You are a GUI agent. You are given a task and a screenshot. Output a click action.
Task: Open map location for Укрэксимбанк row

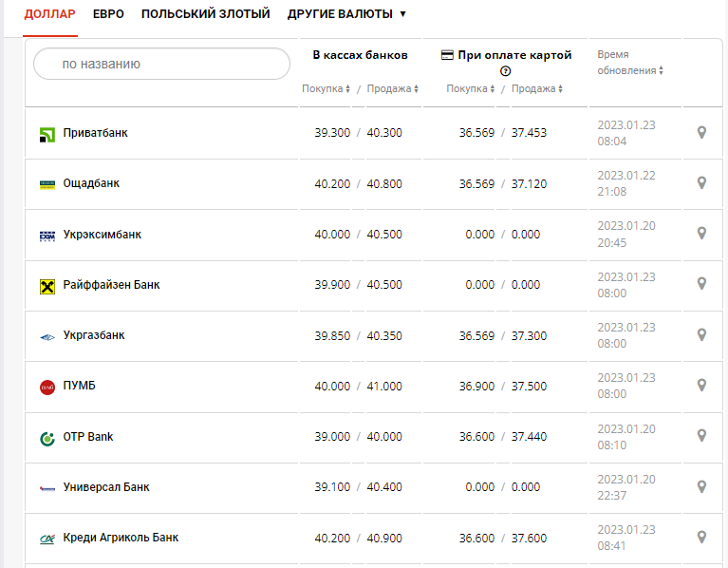tap(701, 234)
